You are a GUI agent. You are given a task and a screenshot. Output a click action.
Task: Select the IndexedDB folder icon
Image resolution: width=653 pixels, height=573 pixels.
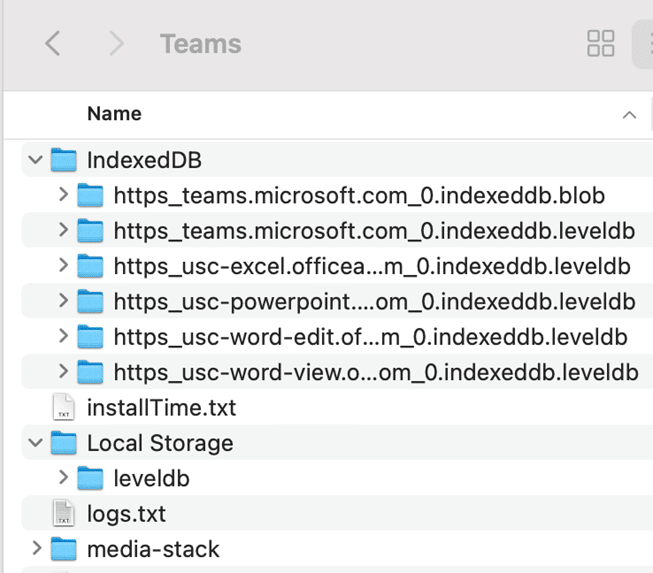pos(64,160)
